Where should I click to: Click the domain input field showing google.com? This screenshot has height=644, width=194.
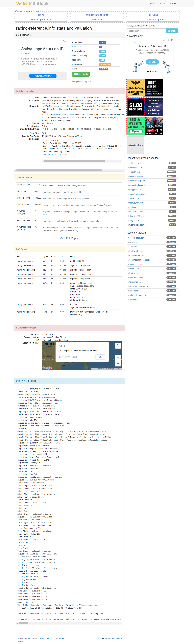coord(146,31)
